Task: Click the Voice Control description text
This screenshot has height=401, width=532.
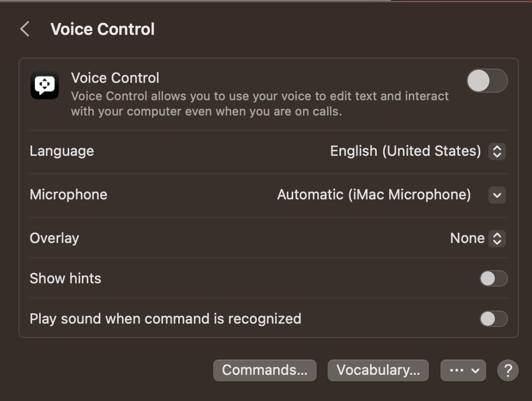Action: 259,104
